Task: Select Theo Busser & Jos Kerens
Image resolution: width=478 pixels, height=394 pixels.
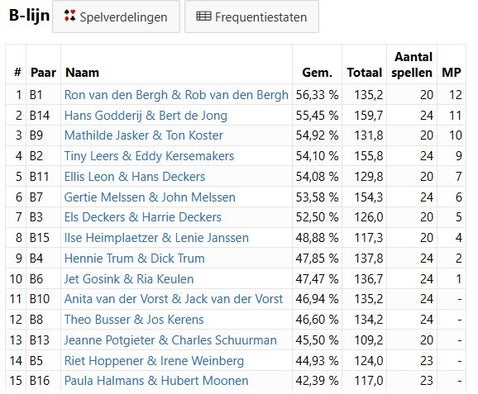Action: coord(134,319)
